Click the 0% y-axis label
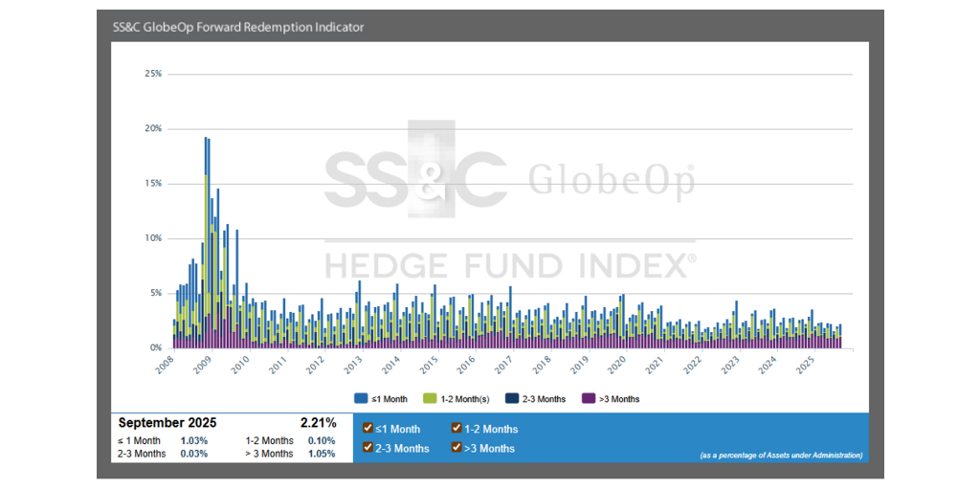980x490 pixels. [156, 347]
